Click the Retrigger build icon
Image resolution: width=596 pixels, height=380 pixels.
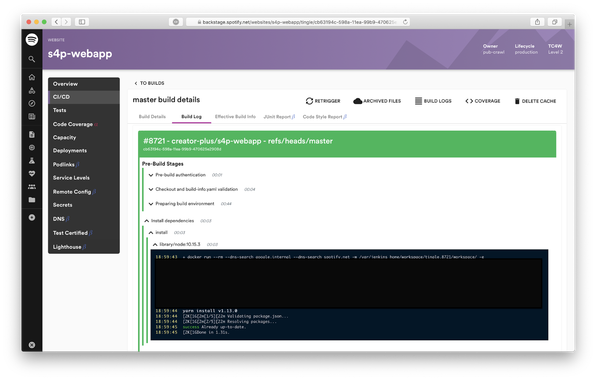pyautogui.click(x=309, y=101)
